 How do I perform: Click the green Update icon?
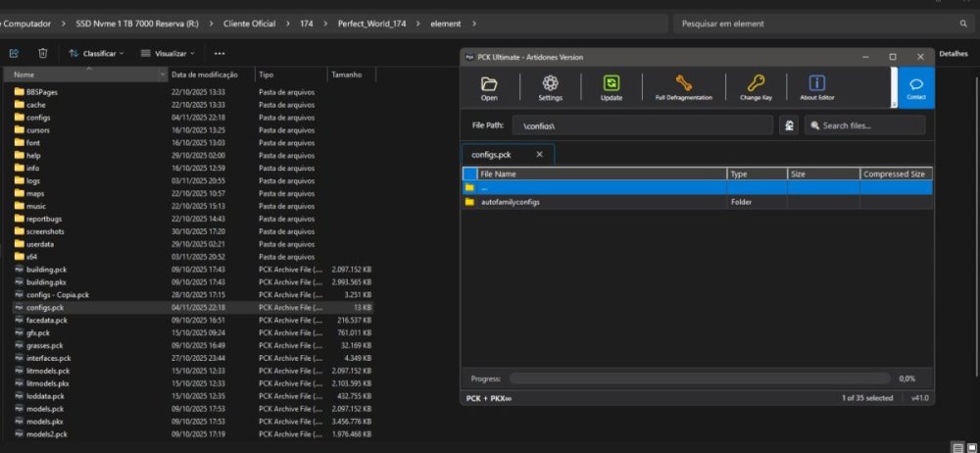(612, 87)
